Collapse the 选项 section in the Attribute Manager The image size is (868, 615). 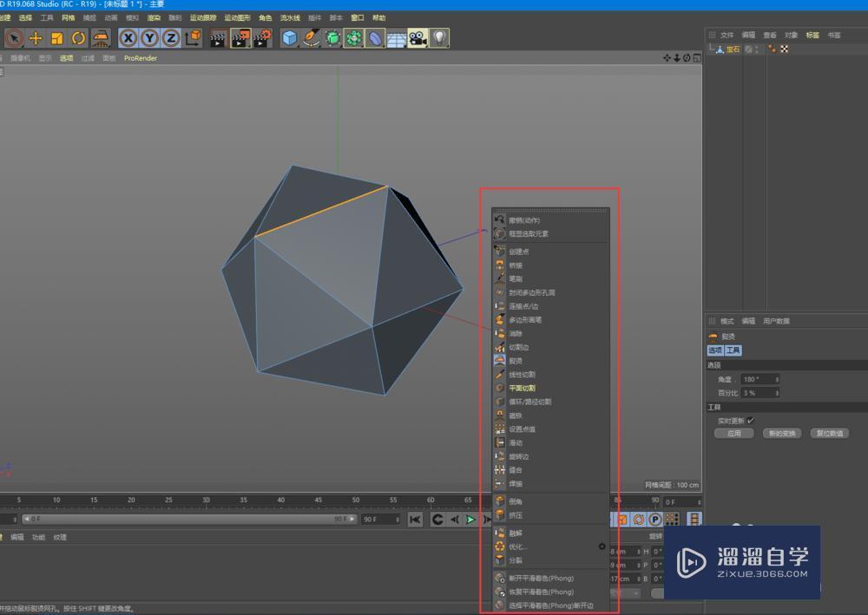714,364
